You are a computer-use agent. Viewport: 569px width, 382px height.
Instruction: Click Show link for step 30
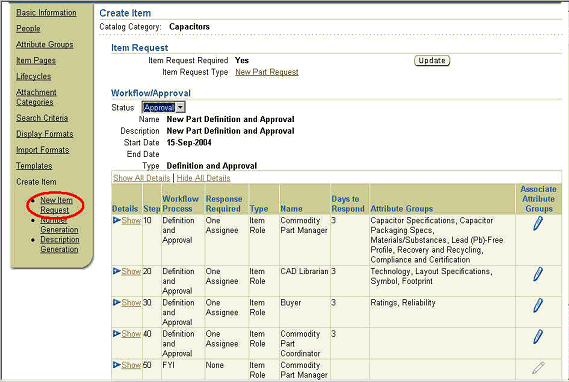131,303
